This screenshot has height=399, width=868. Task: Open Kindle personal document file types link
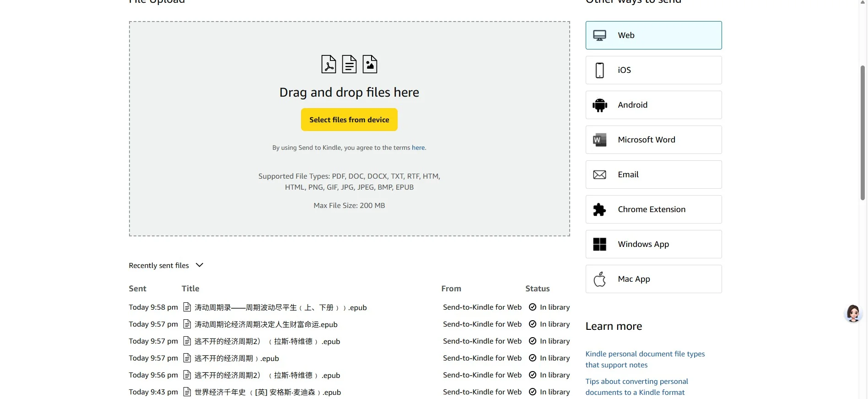point(645,359)
